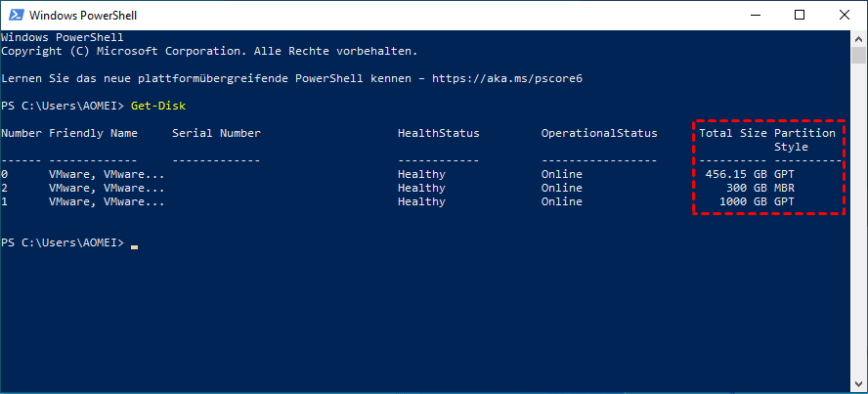Maximize the Windows PowerShell window
The height and width of the screenshot is (394, 868).
[x=801, y=16]
